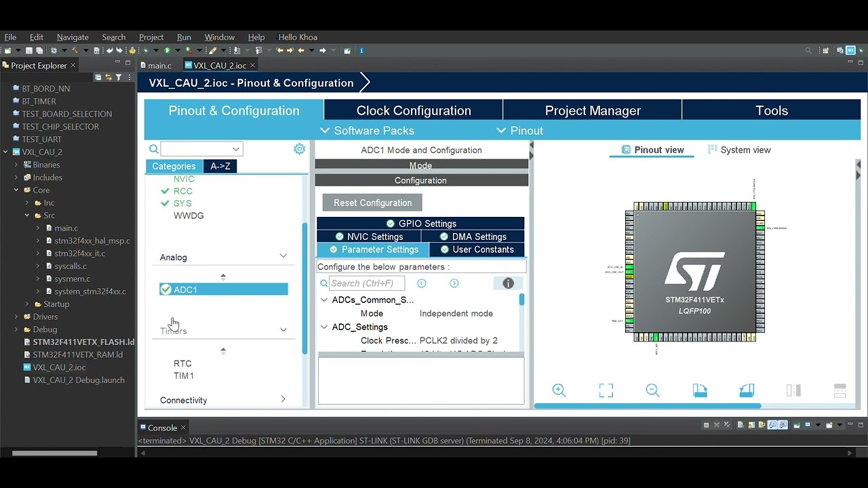This screenshot has width=868, height=488.
Task: Select the checked ADC1 peripheral
Action: click(x=224, y=289)
